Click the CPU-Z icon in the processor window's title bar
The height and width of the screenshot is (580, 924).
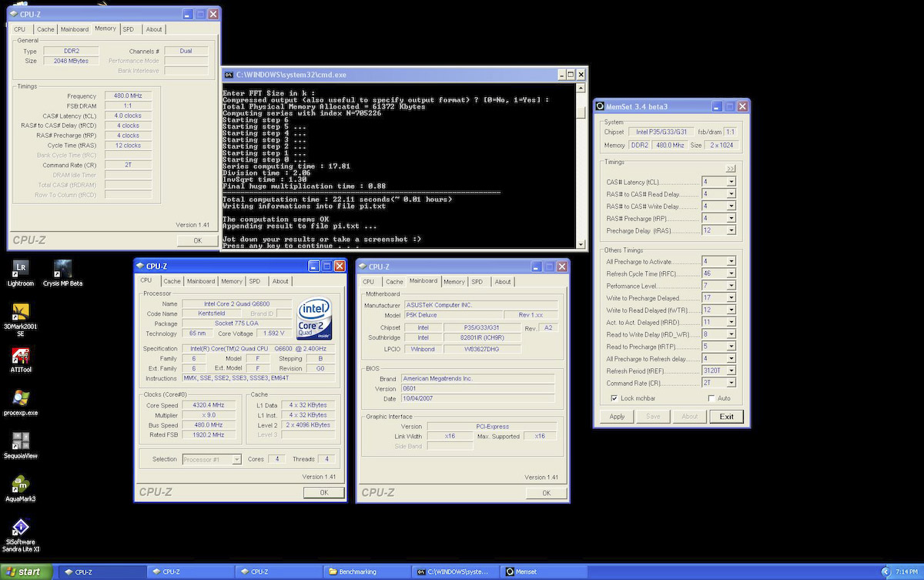coord(139,266)
